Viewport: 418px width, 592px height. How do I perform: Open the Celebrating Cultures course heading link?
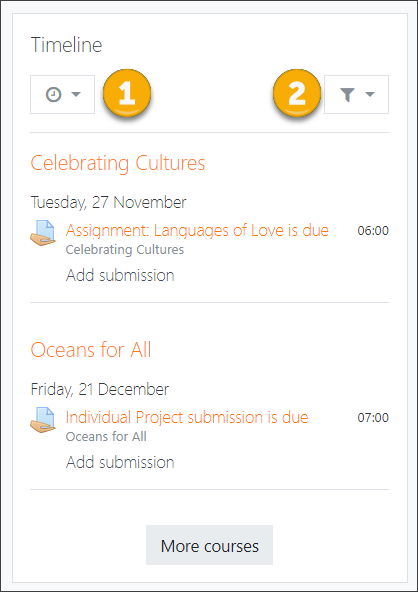[118, 163]
